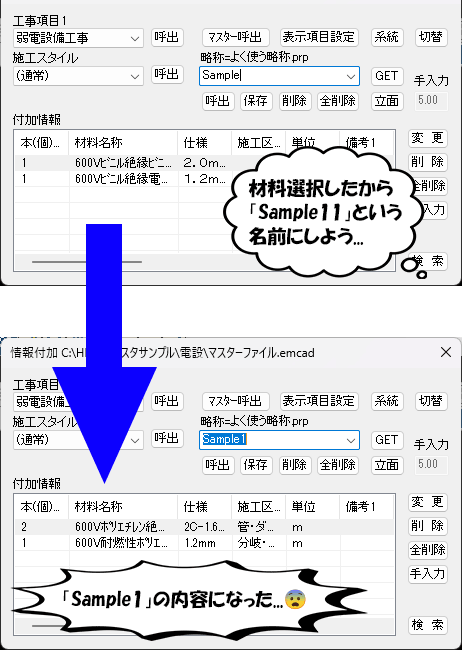Open the 弱電設備工事 dropdown under 工事項目1

click(78, 38)
